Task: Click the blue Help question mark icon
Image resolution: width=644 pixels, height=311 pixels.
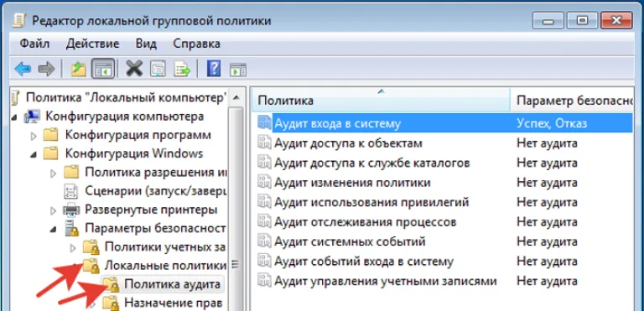Action: [214, 68]
